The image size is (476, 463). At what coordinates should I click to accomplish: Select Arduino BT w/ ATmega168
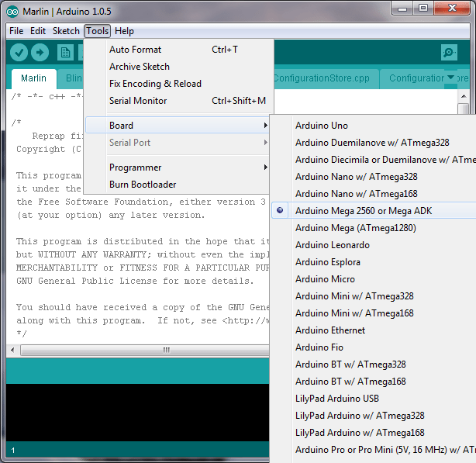pyautogui.click(x=374, y=381)
